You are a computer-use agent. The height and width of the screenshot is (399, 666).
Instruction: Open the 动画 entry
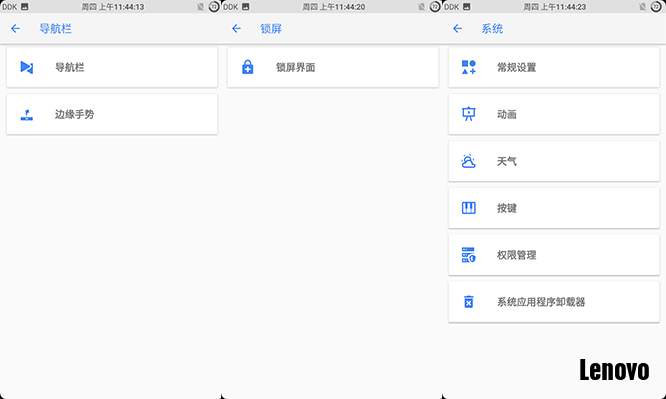coord(554,114)
